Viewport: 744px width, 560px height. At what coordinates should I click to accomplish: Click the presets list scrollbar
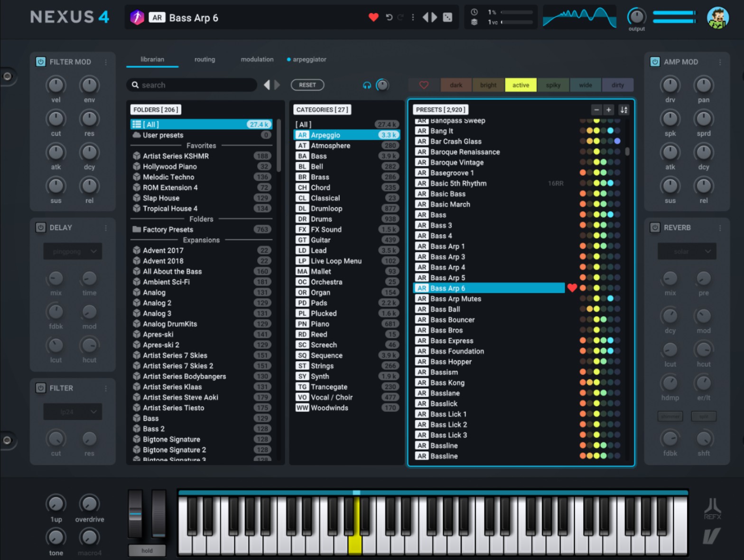[x=627, y=151]
